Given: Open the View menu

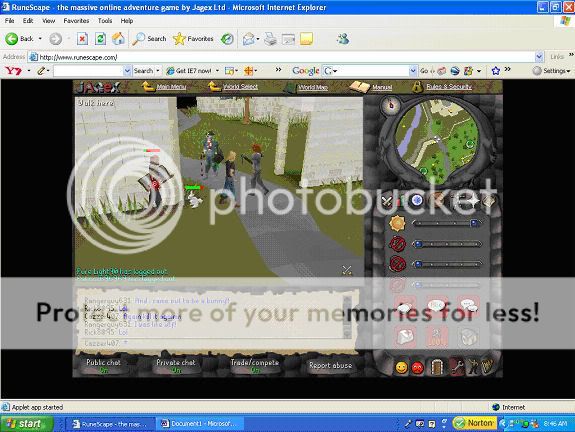Looking at the screenshot, I should 48,21.
